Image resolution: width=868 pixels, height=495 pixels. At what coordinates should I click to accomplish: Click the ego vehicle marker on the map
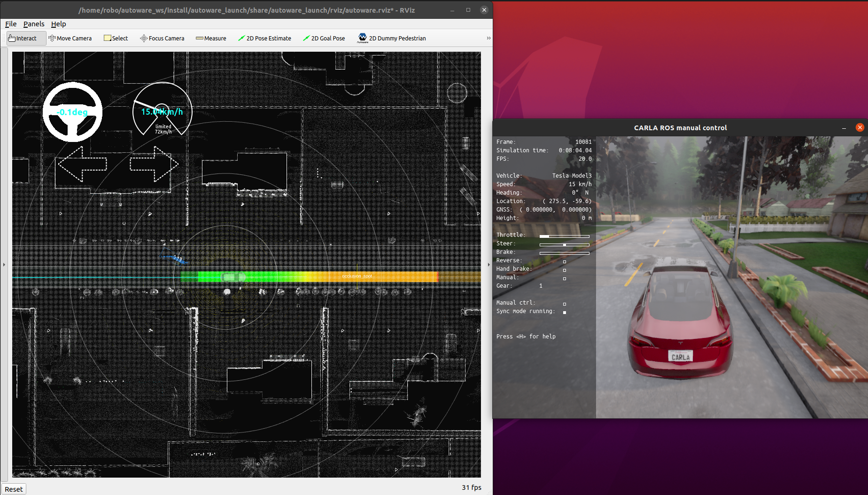pos(233,277)
